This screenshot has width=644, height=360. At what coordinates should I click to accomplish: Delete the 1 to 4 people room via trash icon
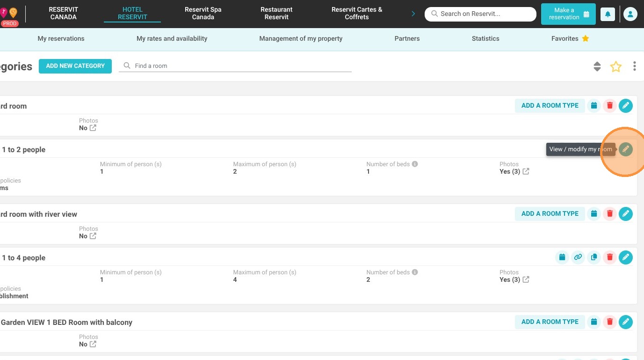(x=609, y=257)
